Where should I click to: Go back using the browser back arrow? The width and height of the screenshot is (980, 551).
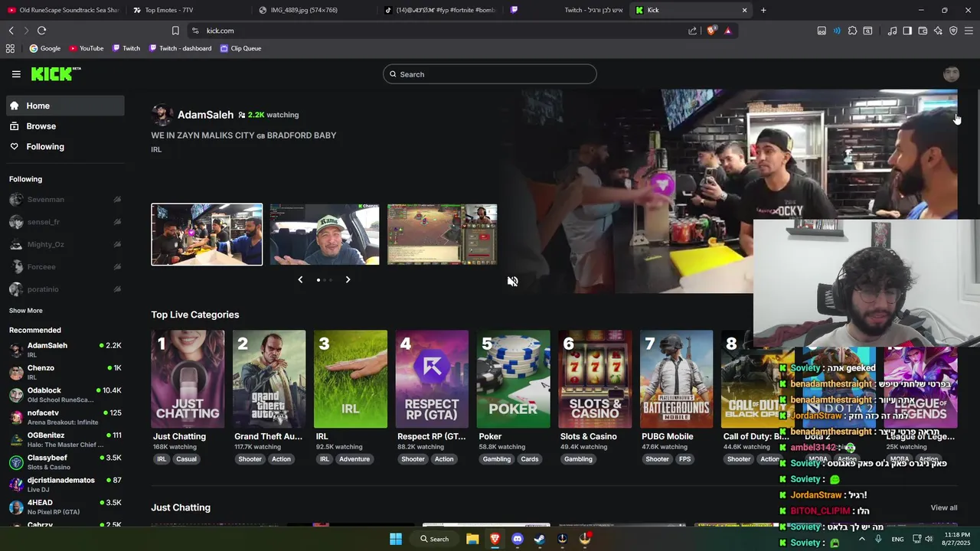pyautogui.click(x=11, y=31)
